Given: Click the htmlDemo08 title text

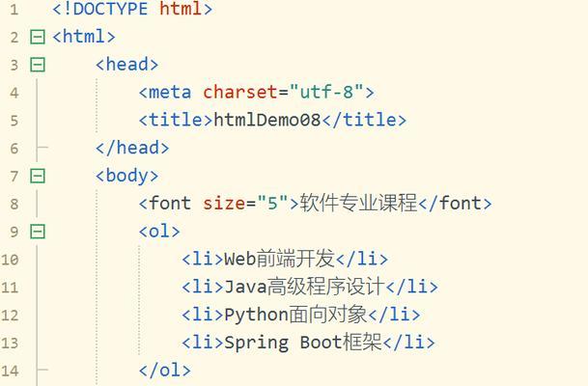Looking at the screenshot, I should click(x=267, y=121).
